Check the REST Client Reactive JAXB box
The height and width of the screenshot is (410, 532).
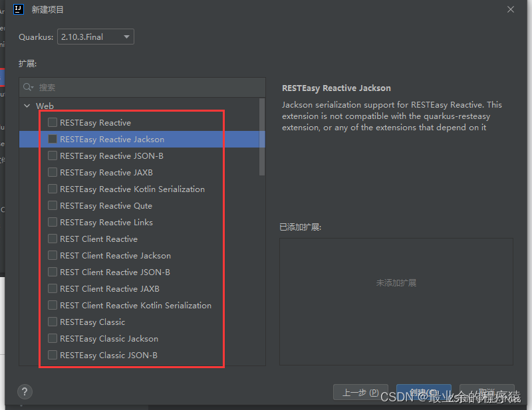pos(53,288)
